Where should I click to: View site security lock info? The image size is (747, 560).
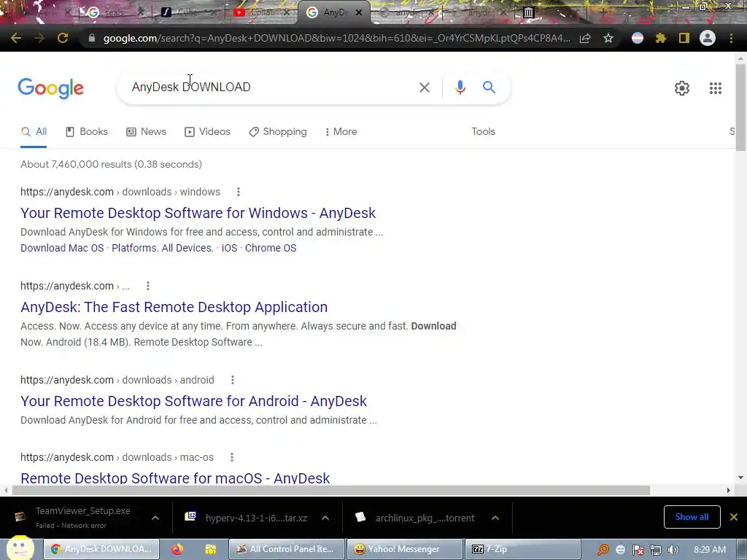(91, 38)
